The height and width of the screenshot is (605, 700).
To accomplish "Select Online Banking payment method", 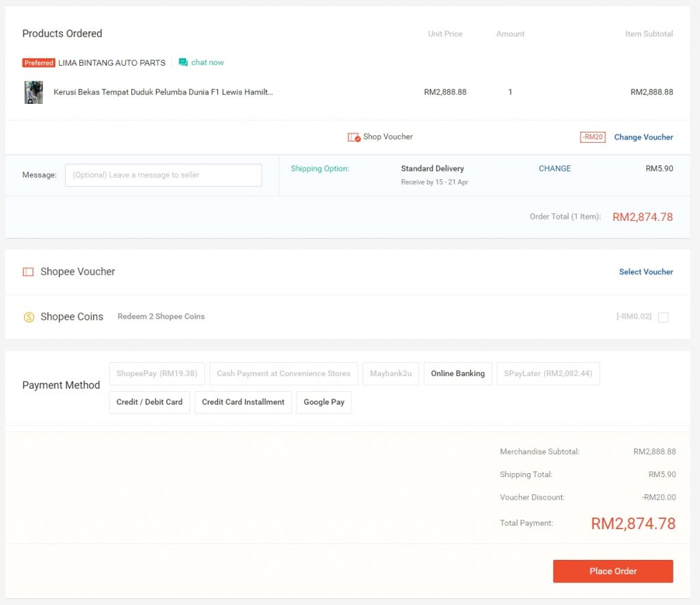I will (x=457, y=374).
